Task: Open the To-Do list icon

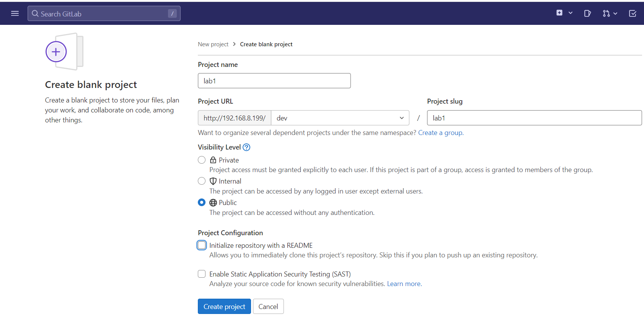Action: click(x=633, y=14)
